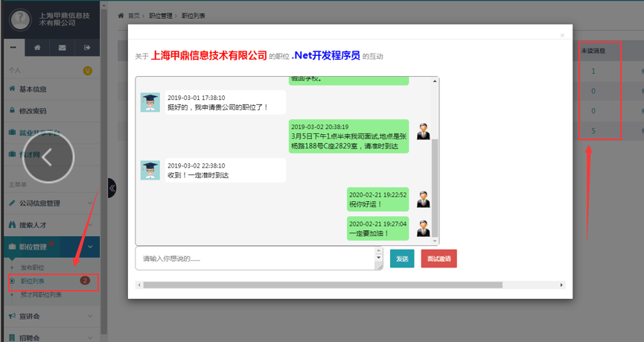Click the pencil icon of 公司信息管理
The image size is (644, 342).
pos(12,203)
